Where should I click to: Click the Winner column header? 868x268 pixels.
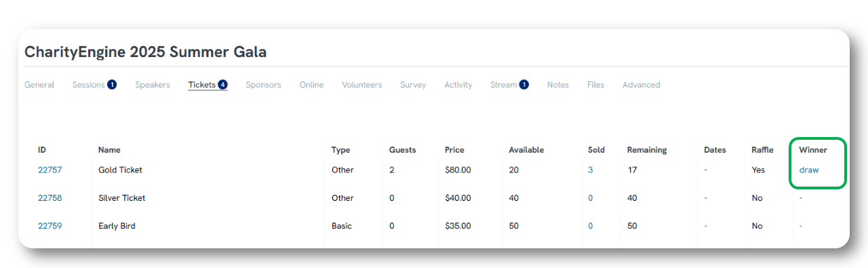[x=813, y=150]
